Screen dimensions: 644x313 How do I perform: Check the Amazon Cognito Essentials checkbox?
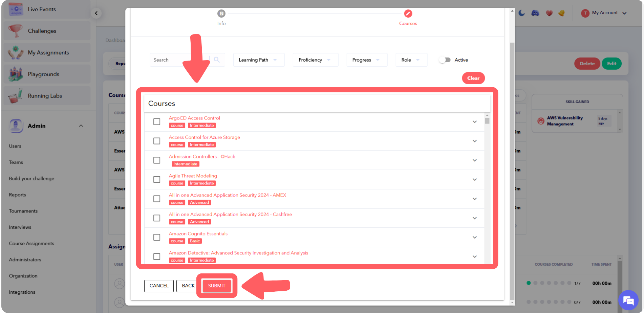[156, 237]
